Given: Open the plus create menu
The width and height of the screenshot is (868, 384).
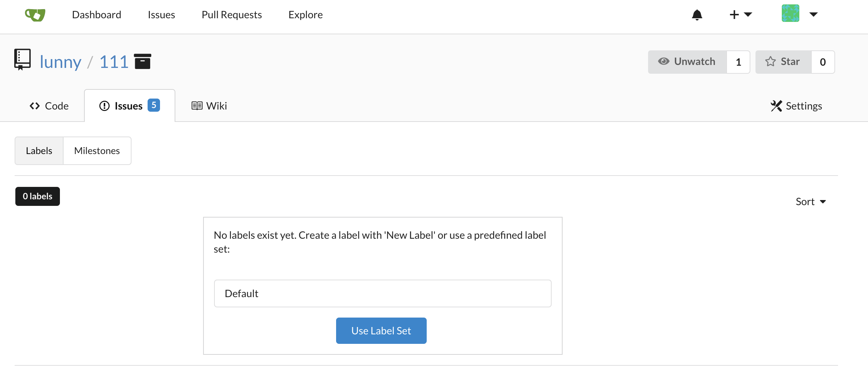Looking at the screenshot, I should (741, 15).
